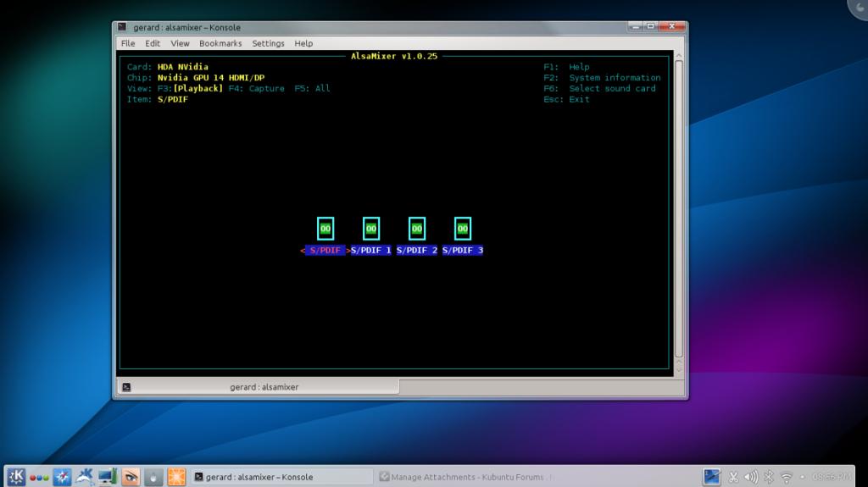This screenshot has width=868, height=487.
Task: Click the eye icon in the taskbar
Action: (x=131, y=477)
